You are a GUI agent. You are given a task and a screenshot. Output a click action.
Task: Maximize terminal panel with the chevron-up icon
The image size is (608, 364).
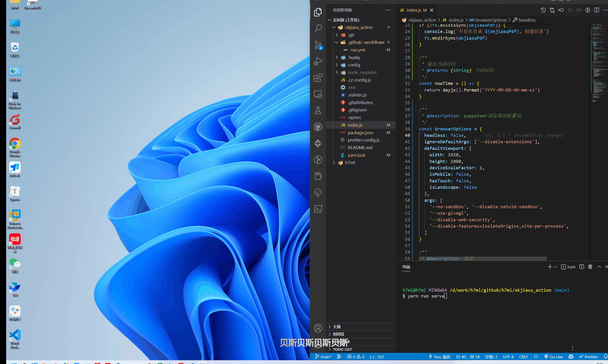pyautogui.click(x=599, y=267)
